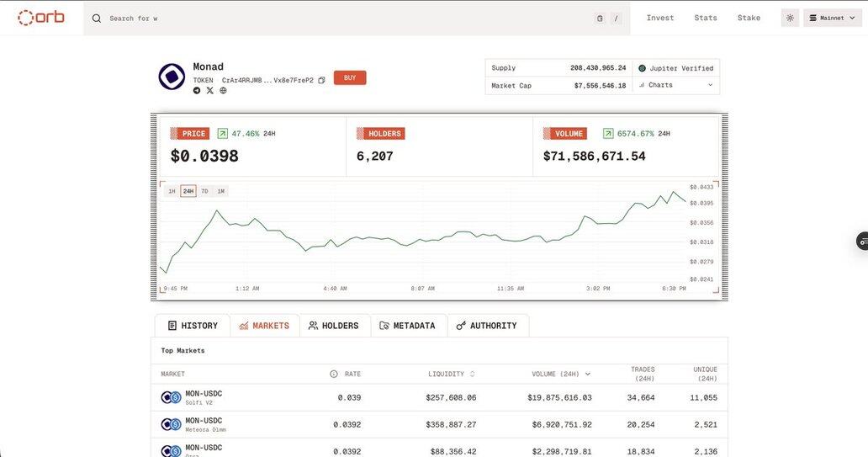868x457 pixels.
Task: Toggle light/dark theme with the sun button
Action: click(790, 18)
